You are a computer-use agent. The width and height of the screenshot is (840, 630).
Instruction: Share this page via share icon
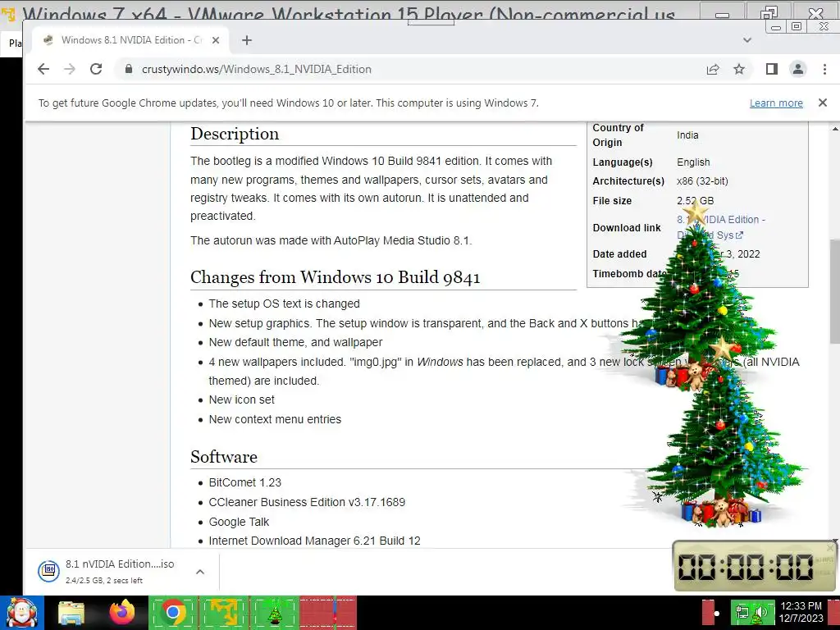coord(713,69)
